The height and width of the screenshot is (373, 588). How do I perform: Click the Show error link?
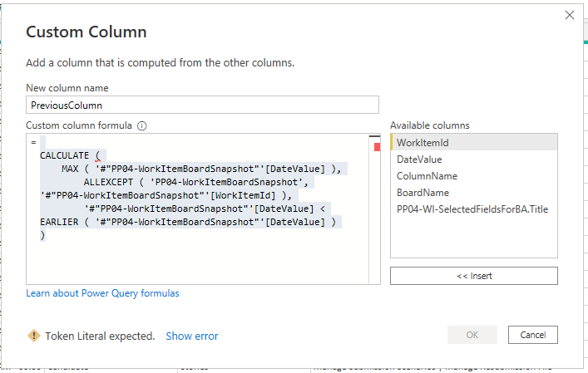coord(191,336)
